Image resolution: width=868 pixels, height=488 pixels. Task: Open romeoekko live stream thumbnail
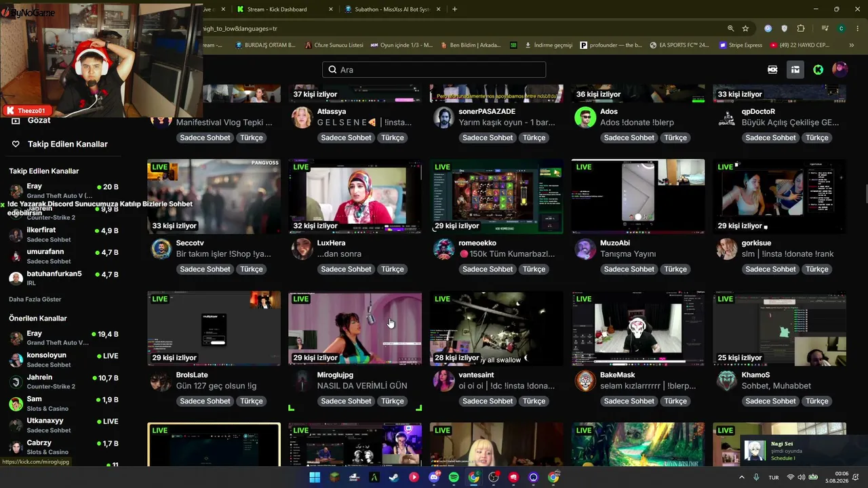496,197
